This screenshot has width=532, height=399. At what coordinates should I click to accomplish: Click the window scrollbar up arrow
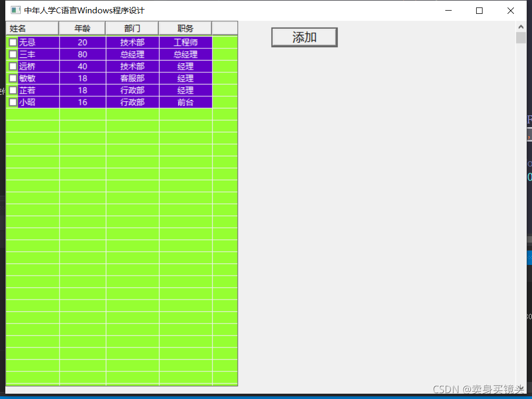pos(521,27)
